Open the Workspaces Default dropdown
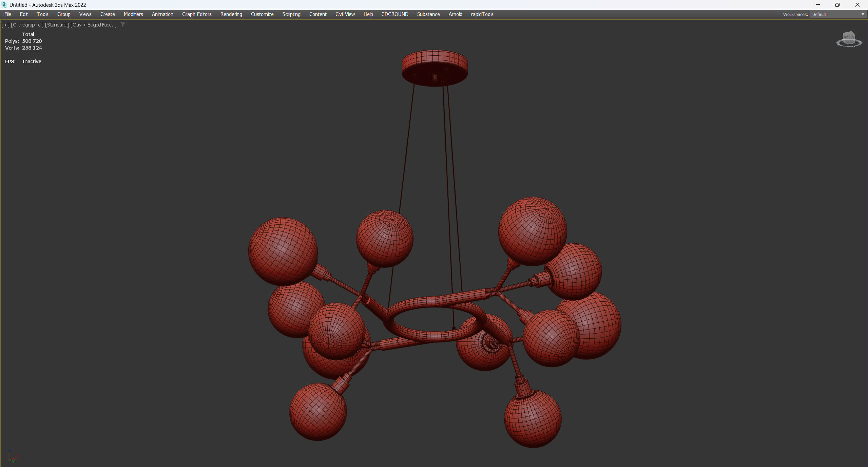 (x=838, y=14)
